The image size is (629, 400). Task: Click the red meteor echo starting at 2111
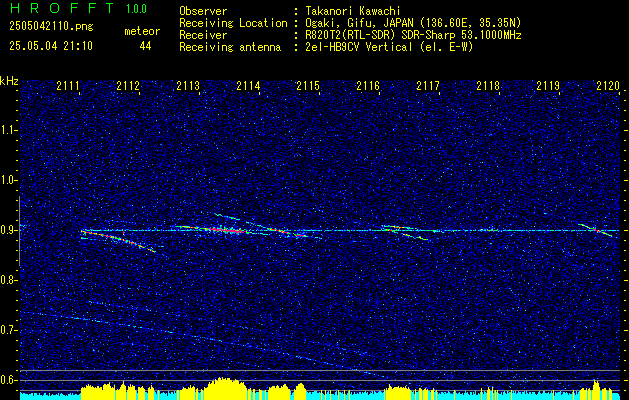116,240
